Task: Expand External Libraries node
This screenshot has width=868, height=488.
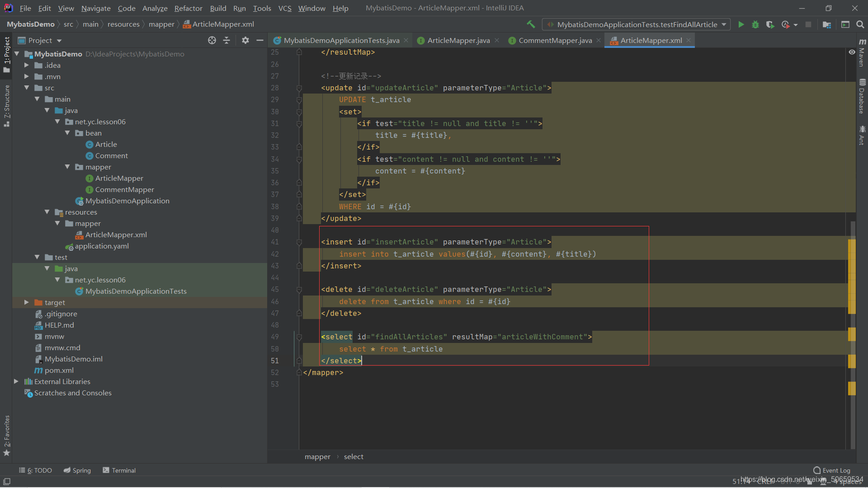Action: pos(16,381)
